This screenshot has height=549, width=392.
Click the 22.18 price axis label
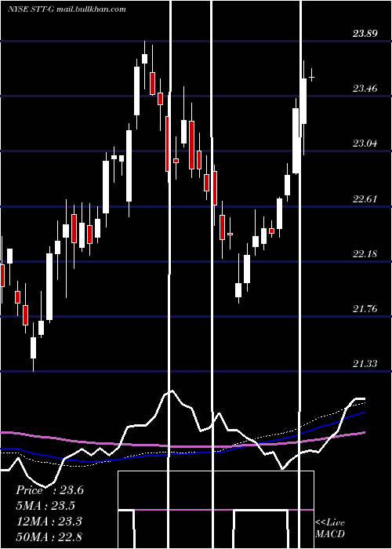pos(365,253)
